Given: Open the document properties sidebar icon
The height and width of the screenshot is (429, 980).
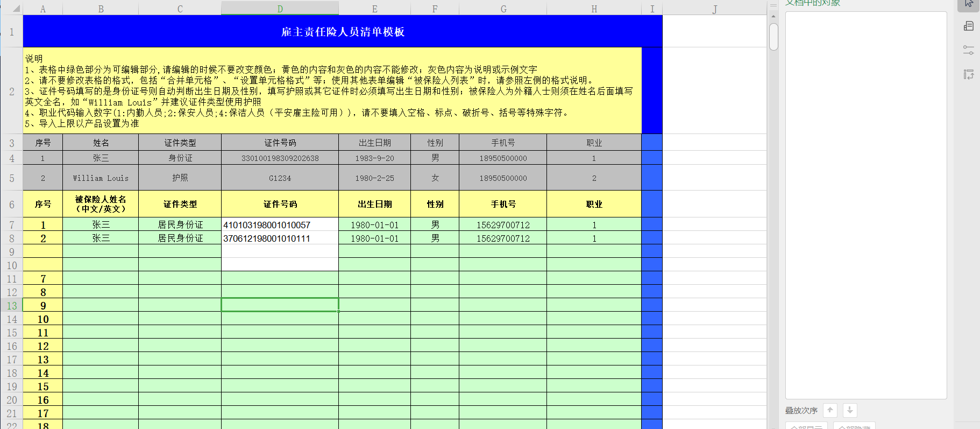Looking at the screenshot, I should tap(969, 26).
